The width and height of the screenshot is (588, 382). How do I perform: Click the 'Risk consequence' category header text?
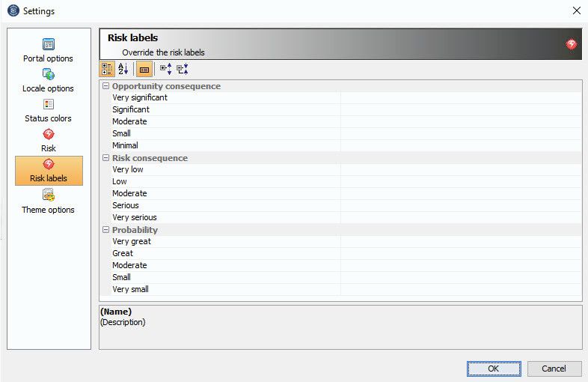point(150,158)
